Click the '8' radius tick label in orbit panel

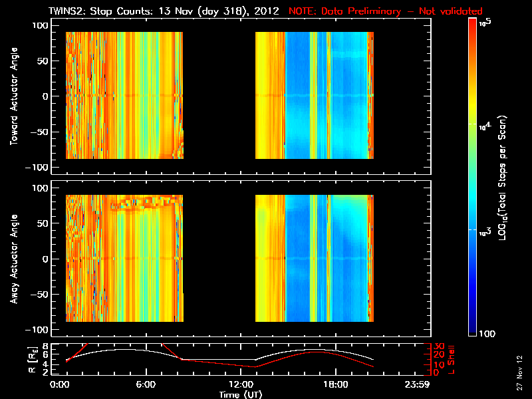pyautogui.click(x=44, y=346)
